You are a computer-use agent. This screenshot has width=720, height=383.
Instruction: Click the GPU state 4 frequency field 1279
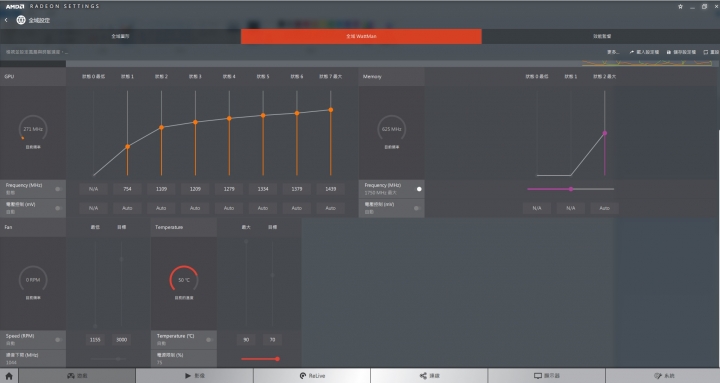click(229, 189)
